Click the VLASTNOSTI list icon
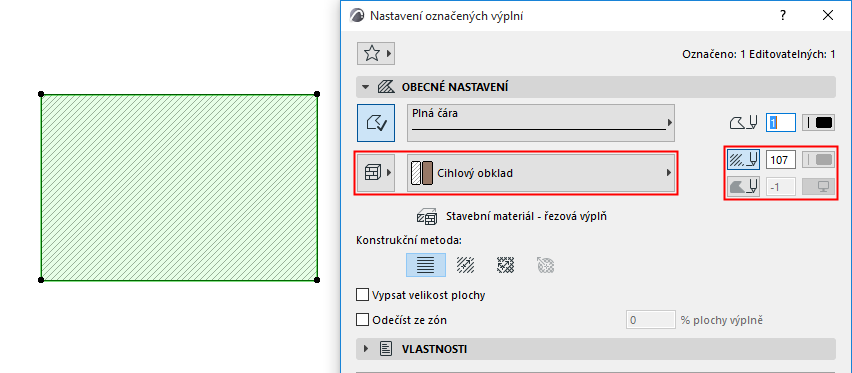The height and width of the screenshot is (373, 852). coord(385,349)
